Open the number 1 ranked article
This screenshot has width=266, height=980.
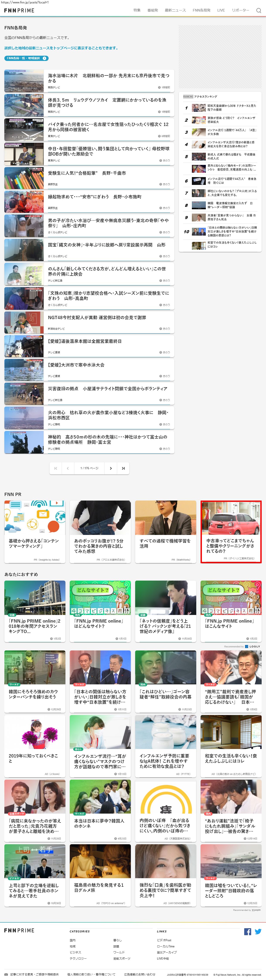(231, 108)
